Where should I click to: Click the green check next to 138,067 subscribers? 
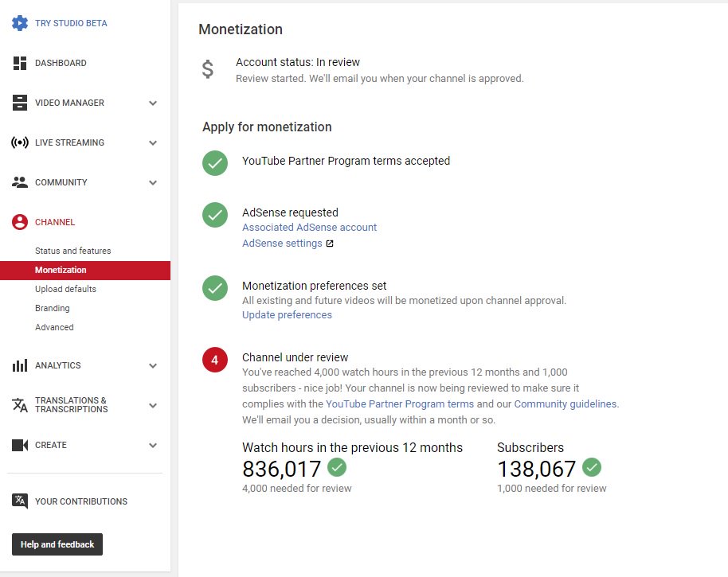592,467
